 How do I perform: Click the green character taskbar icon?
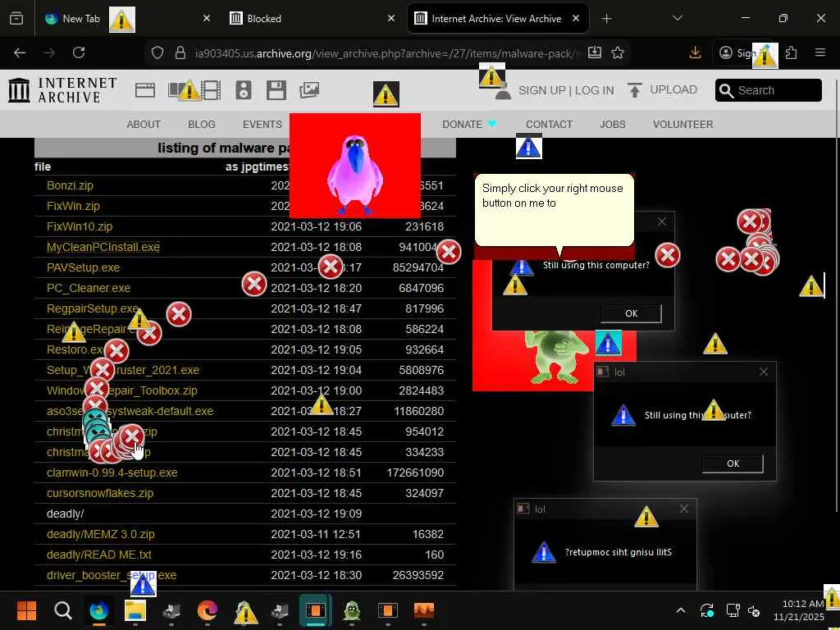[351, 610]
